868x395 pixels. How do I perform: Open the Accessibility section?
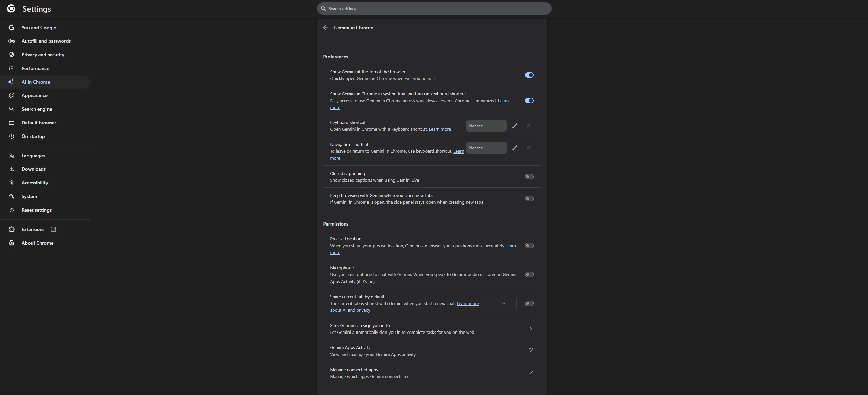click(45, 183)
